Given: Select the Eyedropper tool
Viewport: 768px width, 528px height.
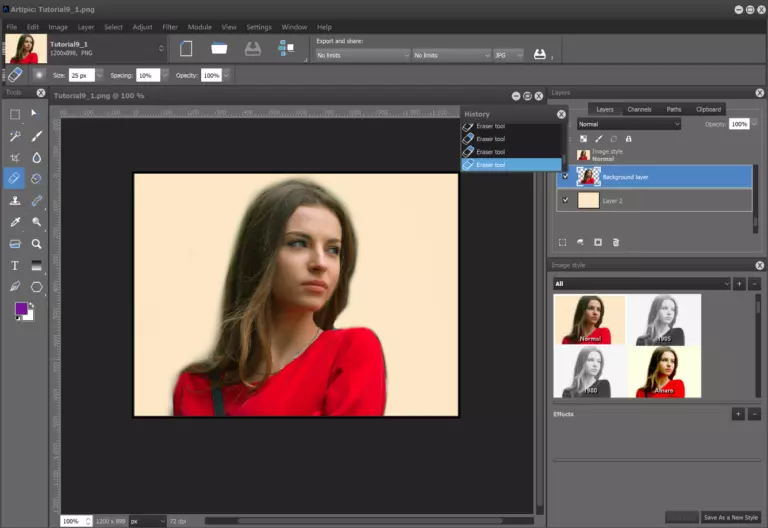Looking at the screenshot, I should tap(15, 222).
